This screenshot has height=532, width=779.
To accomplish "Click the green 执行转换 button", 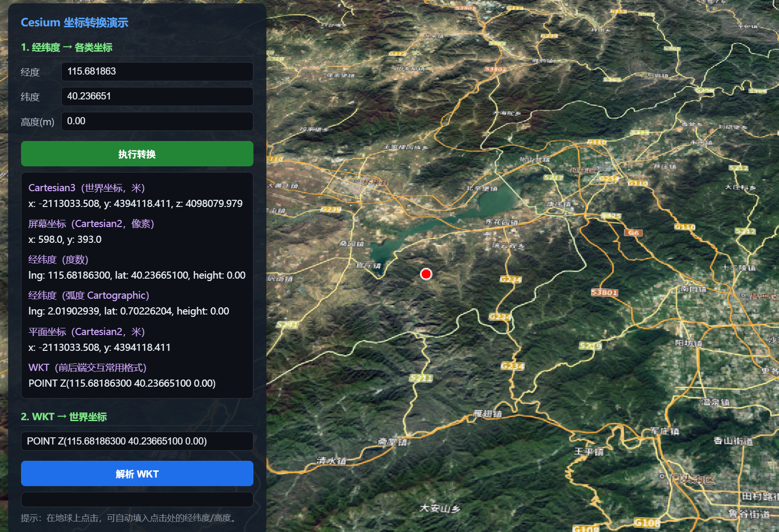I will pyautogui.click(x=137, y=154).
